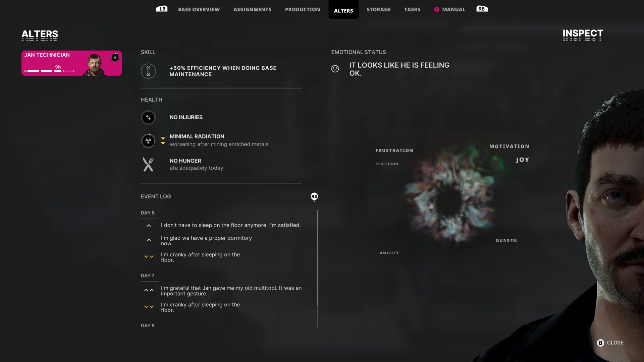Click double up chevrons beside multitool entry

tap(149, 290)
